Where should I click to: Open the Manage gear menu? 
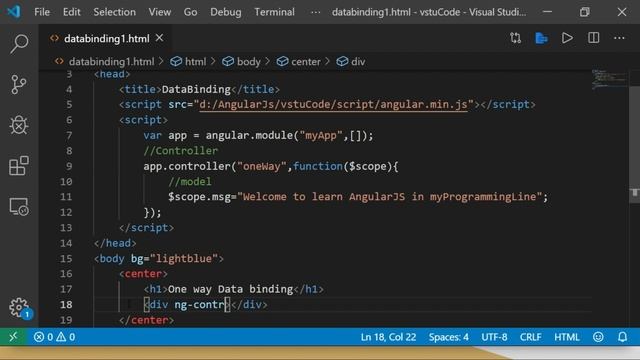point(19,307)
